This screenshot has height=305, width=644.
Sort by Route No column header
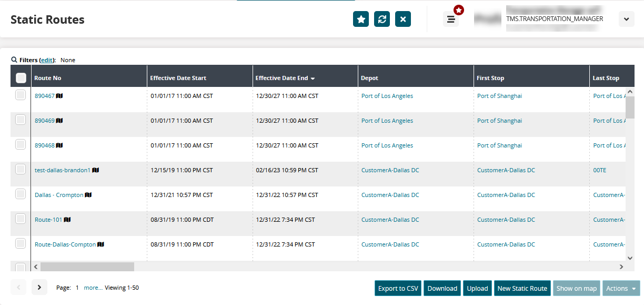[x=48, y=78]
